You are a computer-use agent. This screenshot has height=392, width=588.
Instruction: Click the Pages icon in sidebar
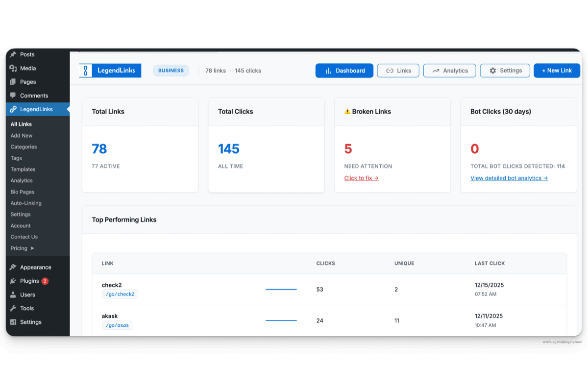(x=13, y=82)
